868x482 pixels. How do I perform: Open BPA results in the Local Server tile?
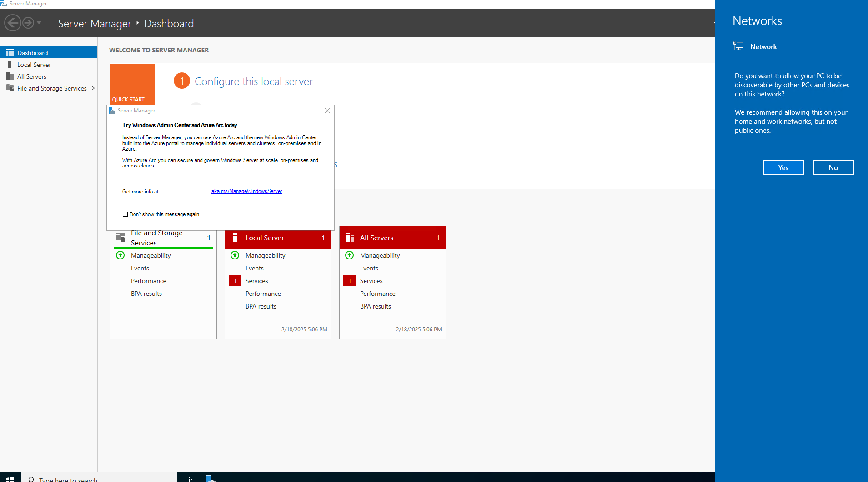click(261, 307)
